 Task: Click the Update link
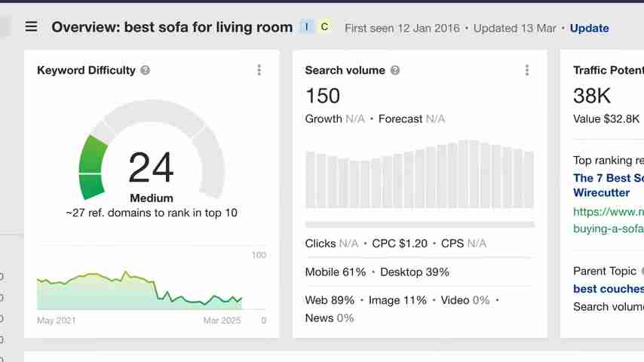point(589,28)
